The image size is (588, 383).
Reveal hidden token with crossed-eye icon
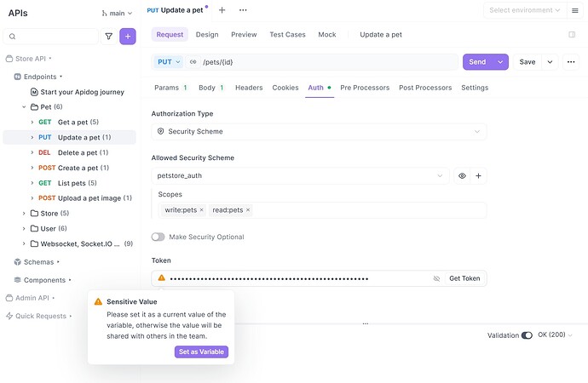point(436,278)
